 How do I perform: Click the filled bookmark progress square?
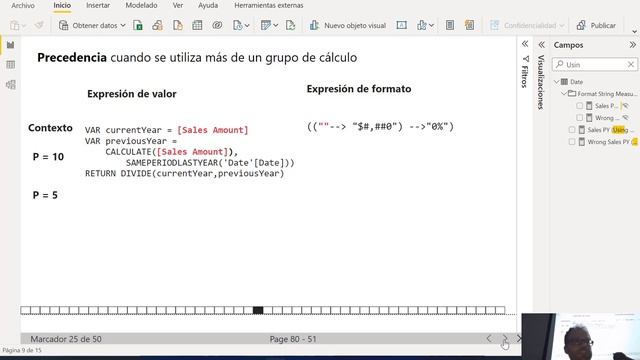pyautogui.click(x=258, y=310)
